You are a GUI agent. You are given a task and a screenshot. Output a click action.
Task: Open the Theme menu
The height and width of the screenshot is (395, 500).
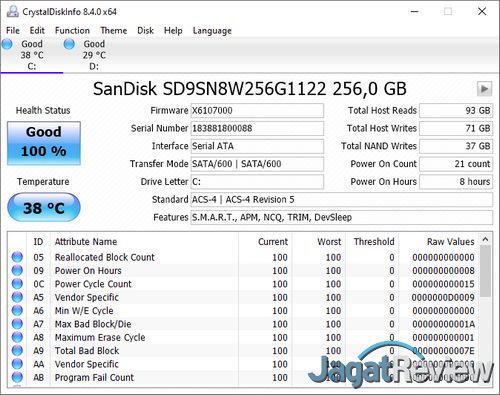[114, 31]
